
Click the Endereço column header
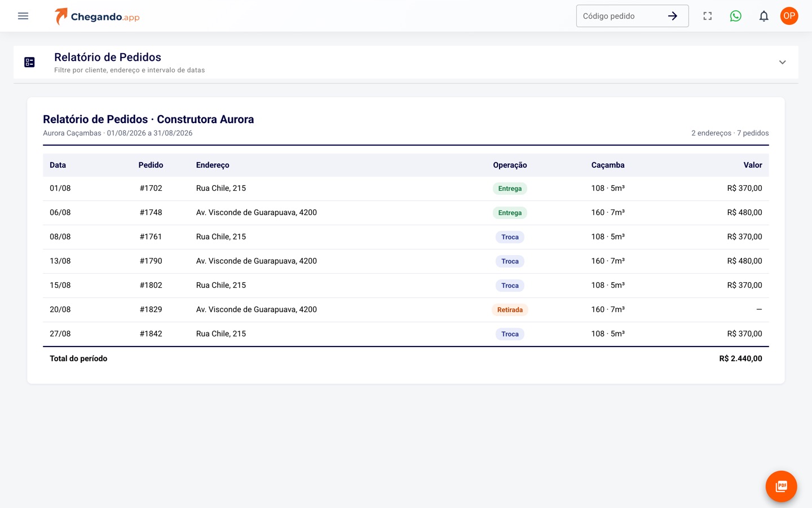pos(213,165)
